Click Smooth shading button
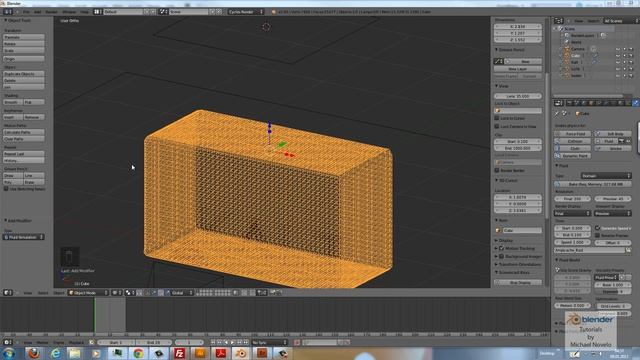The width and height of the screenshot is (640, 360). coord(13,102)
